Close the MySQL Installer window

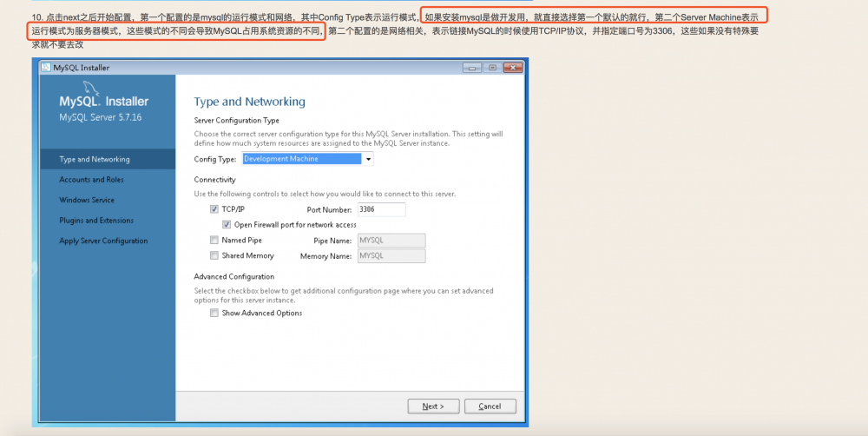click(513, 68)
